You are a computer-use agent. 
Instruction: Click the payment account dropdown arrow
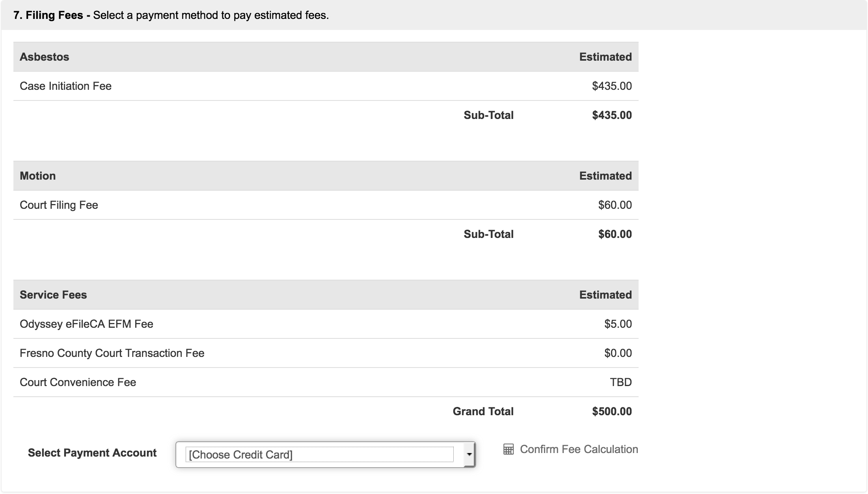point(469,455)
